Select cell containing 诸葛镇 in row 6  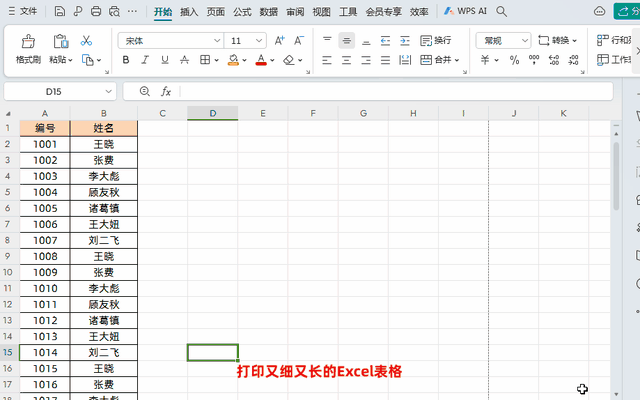click(104, 208)
